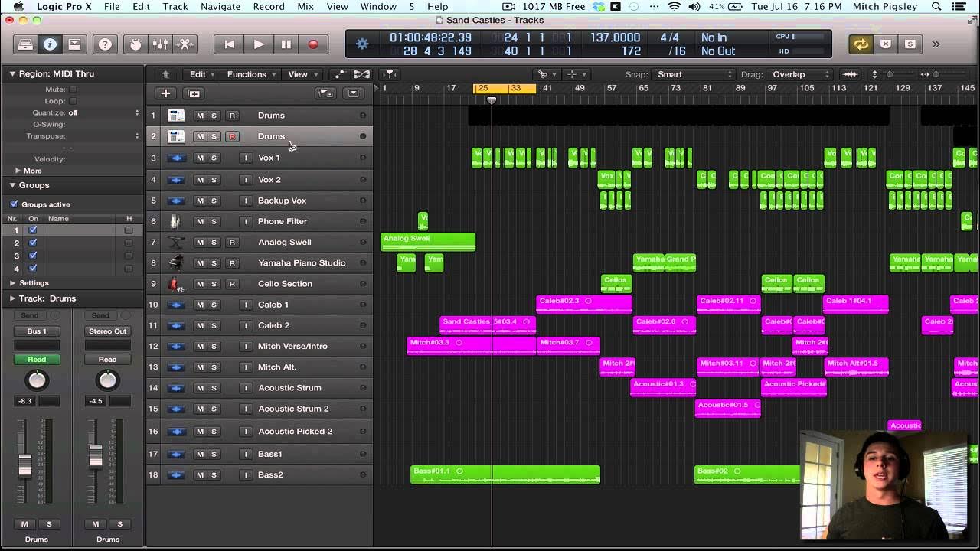Open the Navigate menu
Screen dimensions: 980x551
(x=220, y=6)
